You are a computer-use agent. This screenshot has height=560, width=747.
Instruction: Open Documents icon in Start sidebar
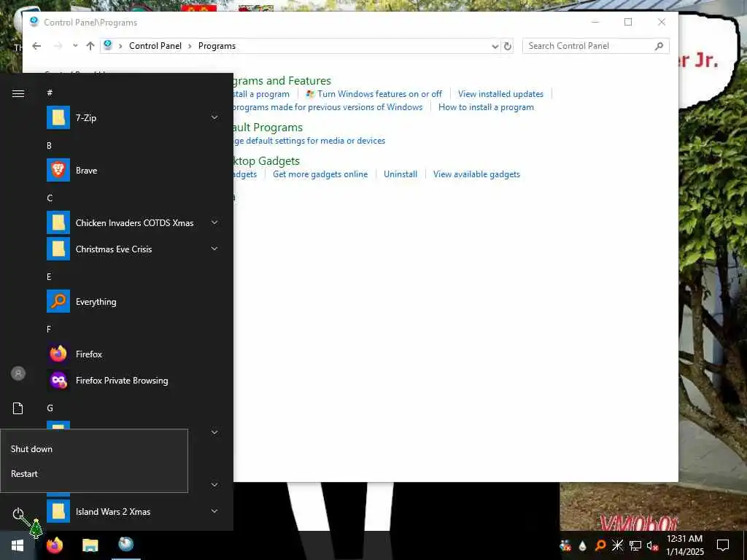18,408
